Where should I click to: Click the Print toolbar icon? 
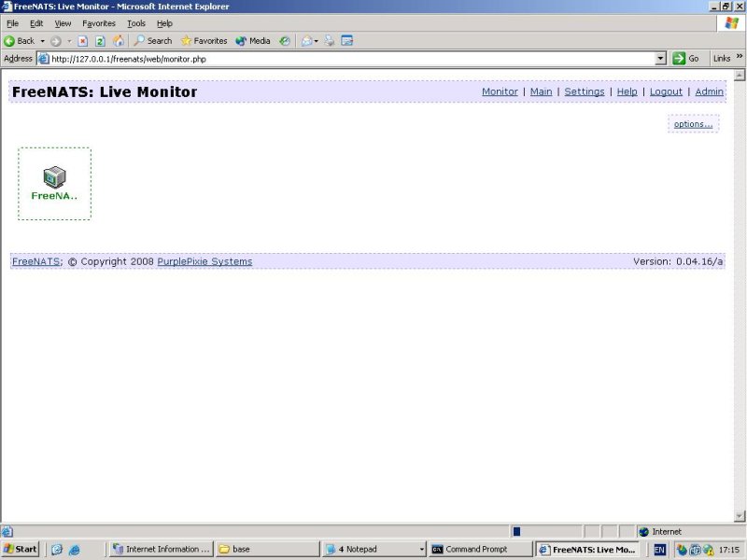click(330, 41)
